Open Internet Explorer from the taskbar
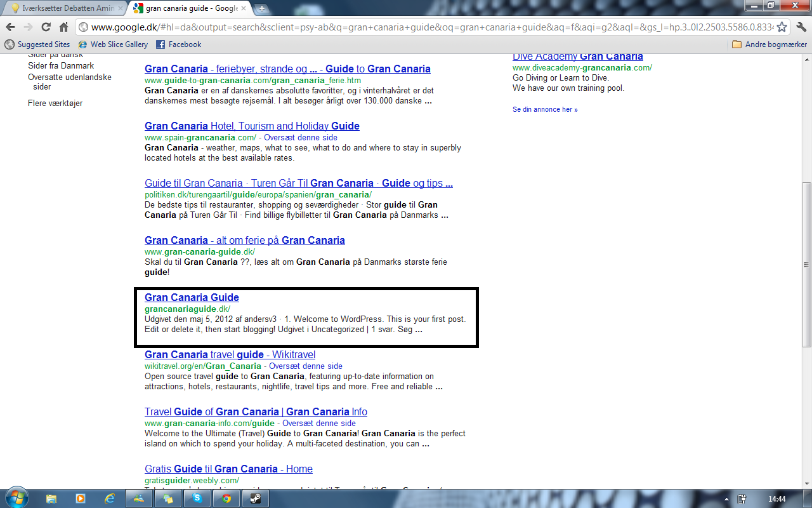812x508 pixels. pyautogui.click(x=110, y=498)
